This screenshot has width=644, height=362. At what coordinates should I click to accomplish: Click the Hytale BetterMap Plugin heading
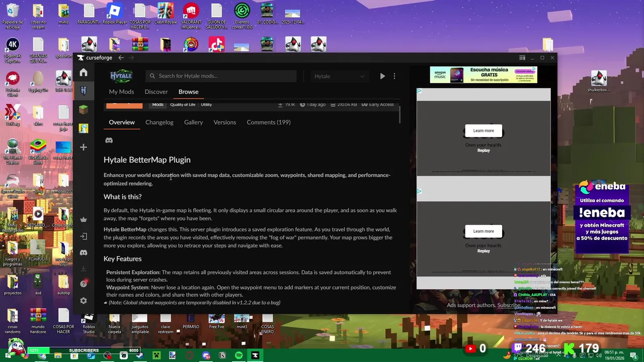(147, 160)
